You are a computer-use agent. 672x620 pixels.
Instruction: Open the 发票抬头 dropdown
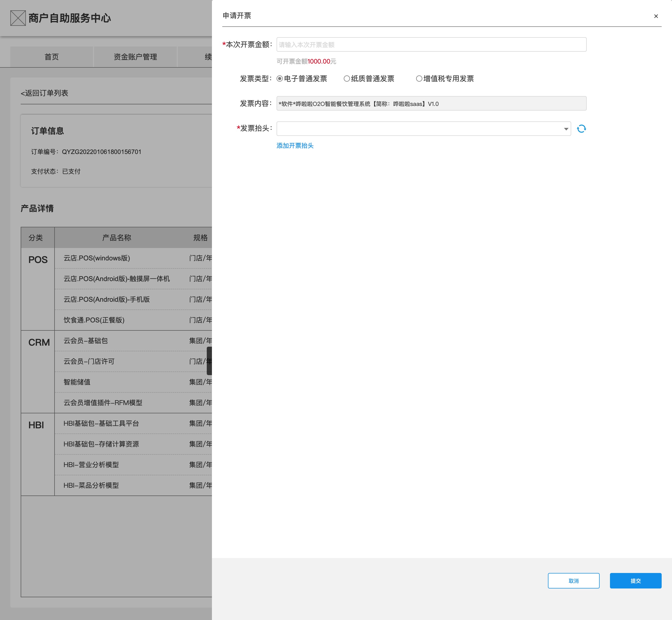tap(424, 129)
